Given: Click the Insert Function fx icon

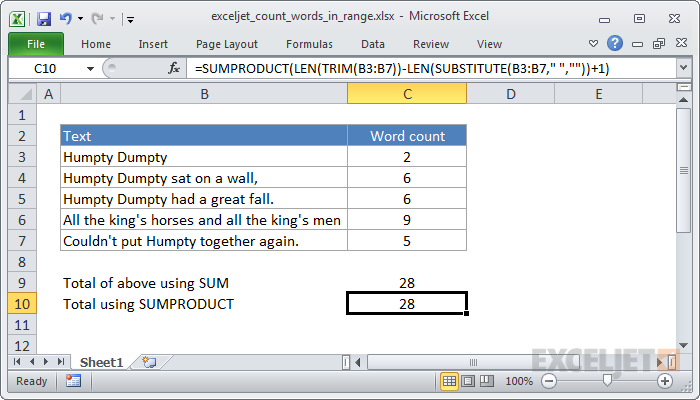Looking at the screenshot, I should (x=174, y=68).
